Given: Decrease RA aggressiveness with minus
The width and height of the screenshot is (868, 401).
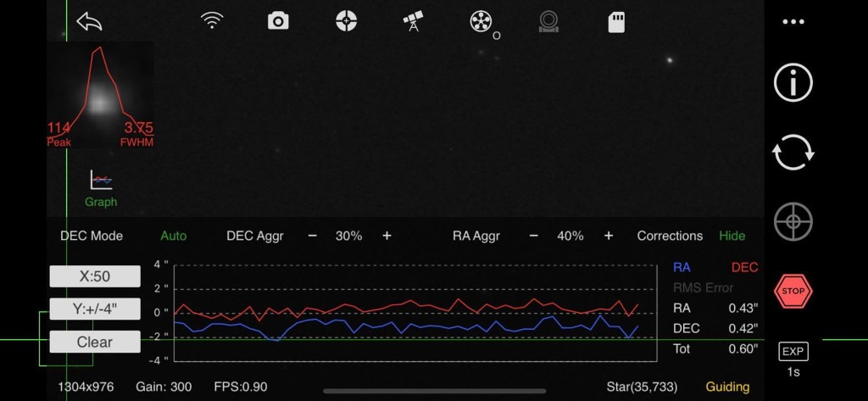Looking at the screenshot, I should click(533, 236).
